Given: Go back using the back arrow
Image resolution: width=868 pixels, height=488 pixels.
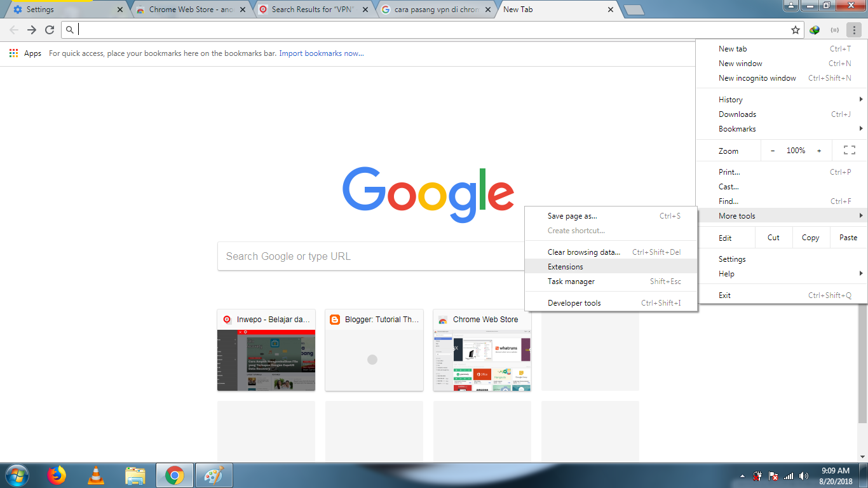Looking at the screenshot, I should [13, 29].
